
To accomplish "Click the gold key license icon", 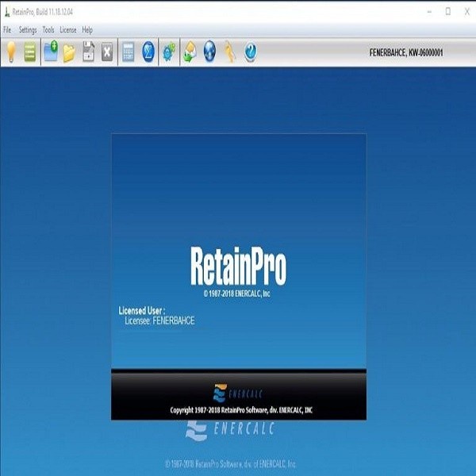I will (230, 52).
